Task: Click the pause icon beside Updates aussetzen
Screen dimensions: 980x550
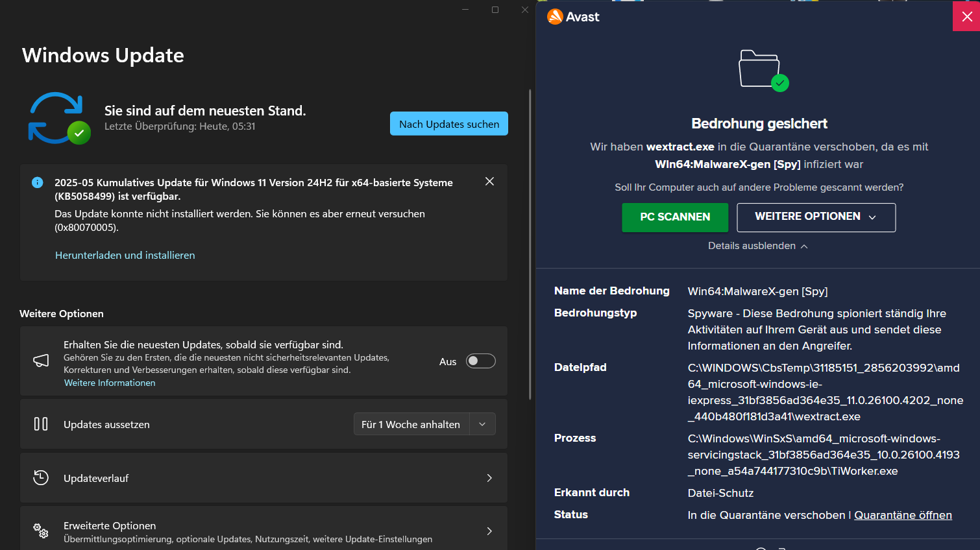Action: (41, 424)
